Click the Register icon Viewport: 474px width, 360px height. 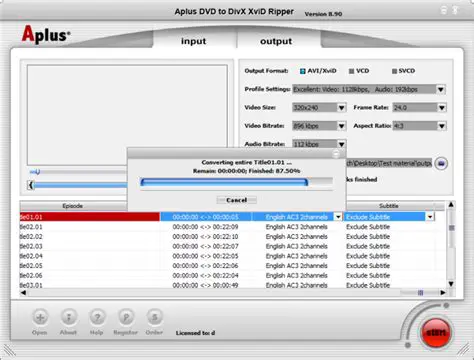click(x=126, y=317)
